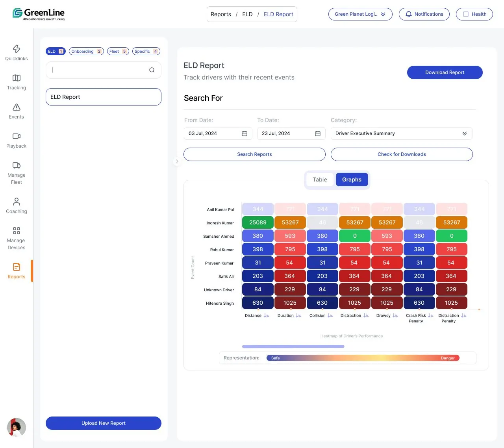This screenshot has height=448, width=504.
Task: Open the Events warning icon
Action: pos(17,107)
